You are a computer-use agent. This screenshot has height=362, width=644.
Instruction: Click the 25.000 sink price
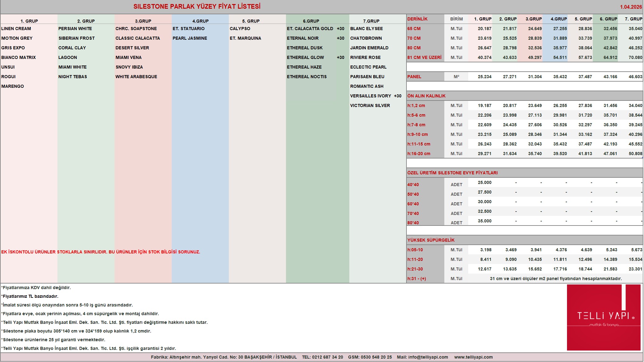coord(485,182)
